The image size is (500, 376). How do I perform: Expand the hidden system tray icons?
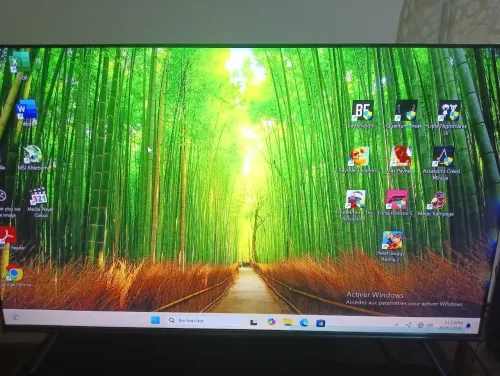[396, 324]
